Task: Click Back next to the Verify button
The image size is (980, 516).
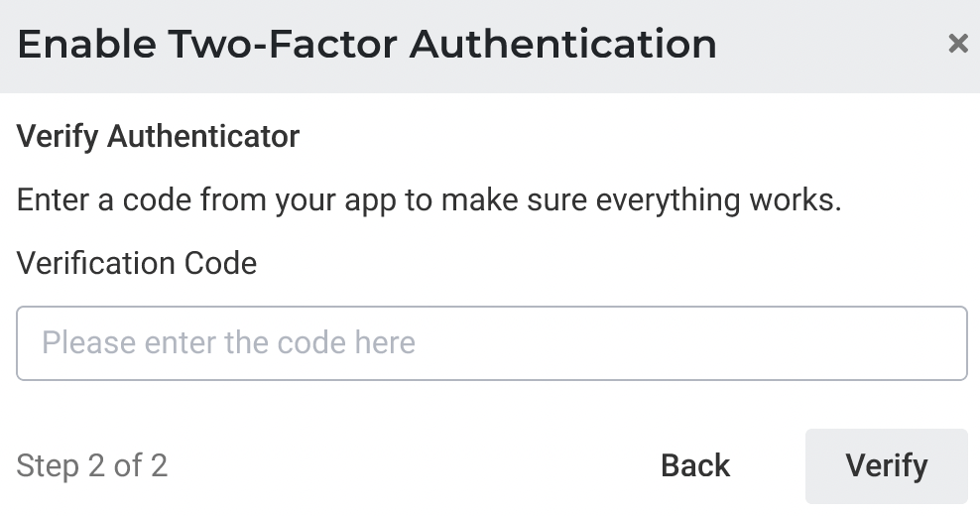Action: coord(695,465)
